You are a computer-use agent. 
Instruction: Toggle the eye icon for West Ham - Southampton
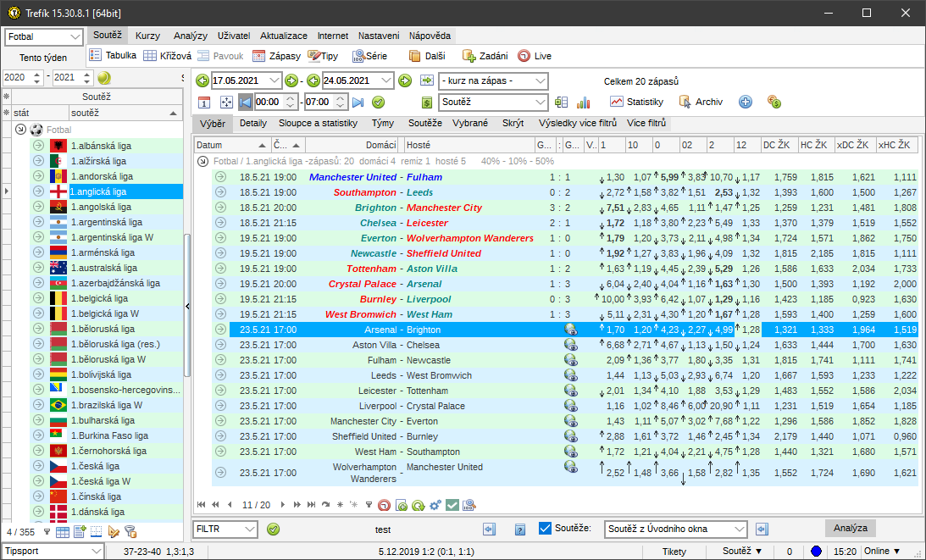[570, 452]
